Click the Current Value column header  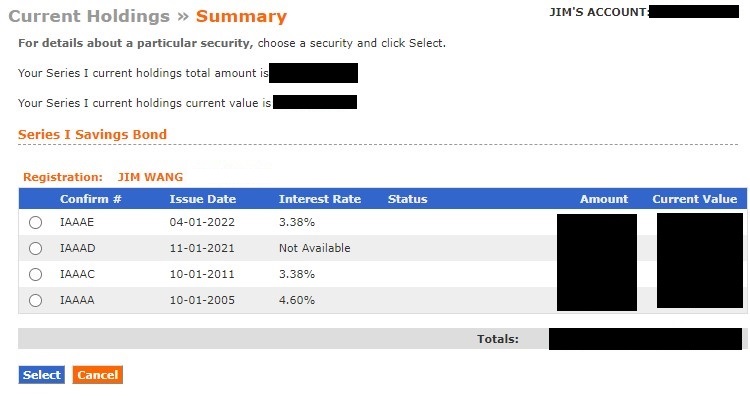click(695, 199)
